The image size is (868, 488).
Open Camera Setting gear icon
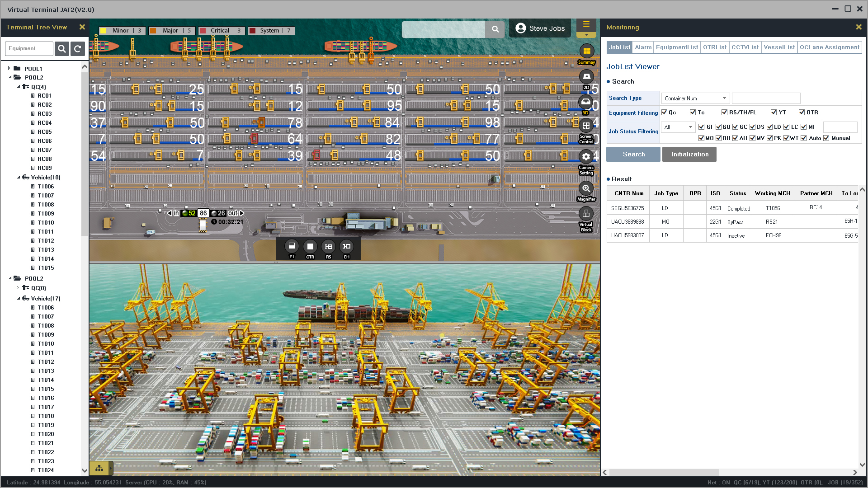click(586, 157)
